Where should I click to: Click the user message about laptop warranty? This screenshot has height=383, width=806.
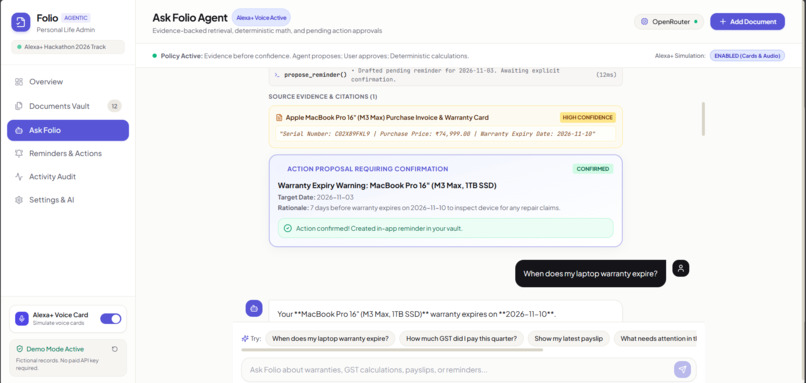[x=590, y=273]
